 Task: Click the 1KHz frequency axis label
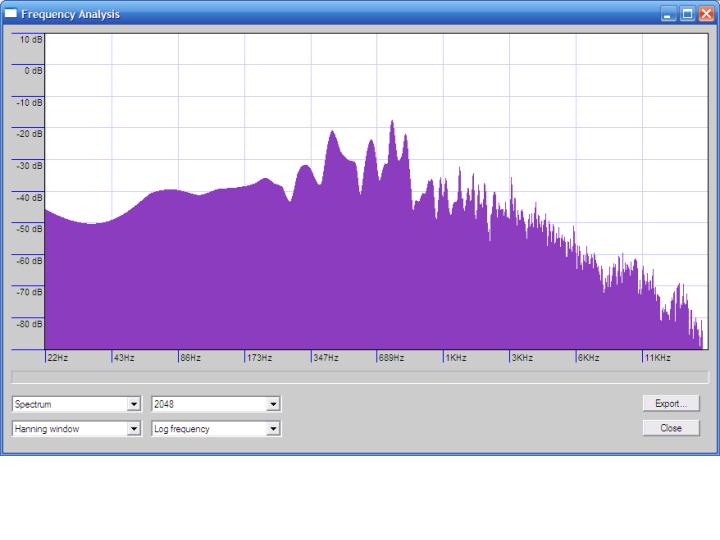pyautogui.click(x=456, y=357)
